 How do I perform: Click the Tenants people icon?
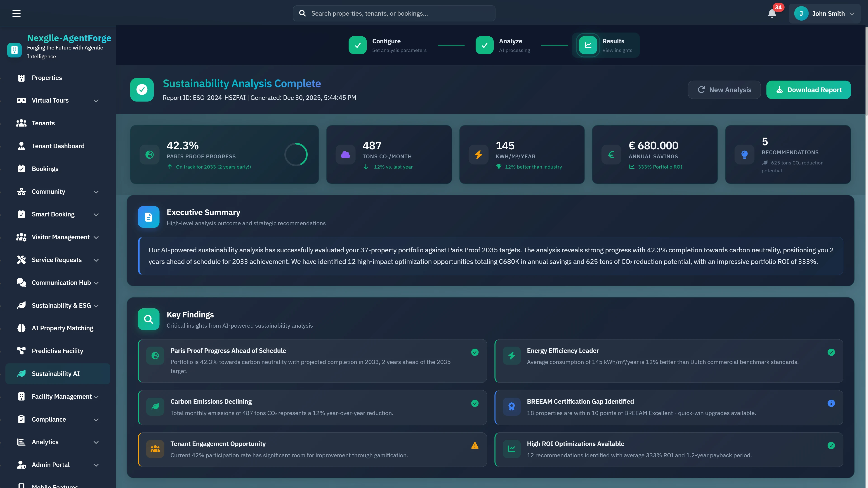[21, 123]
